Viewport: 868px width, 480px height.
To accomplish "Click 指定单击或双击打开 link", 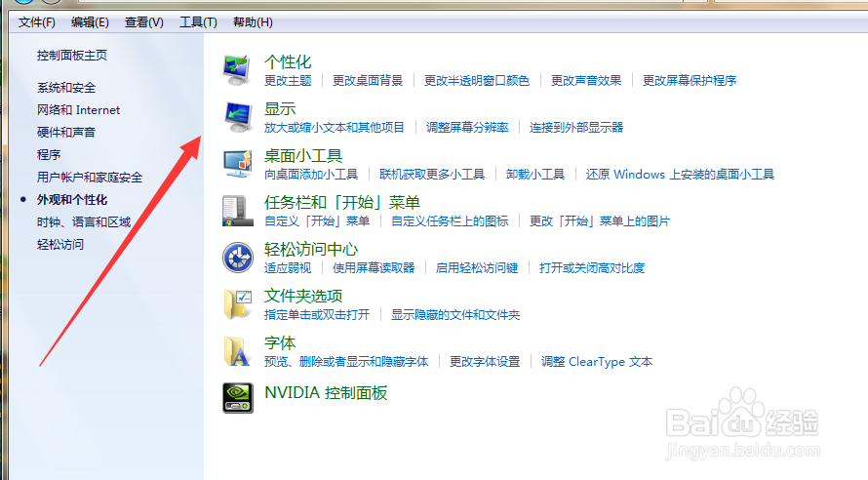I will (317, 314).
